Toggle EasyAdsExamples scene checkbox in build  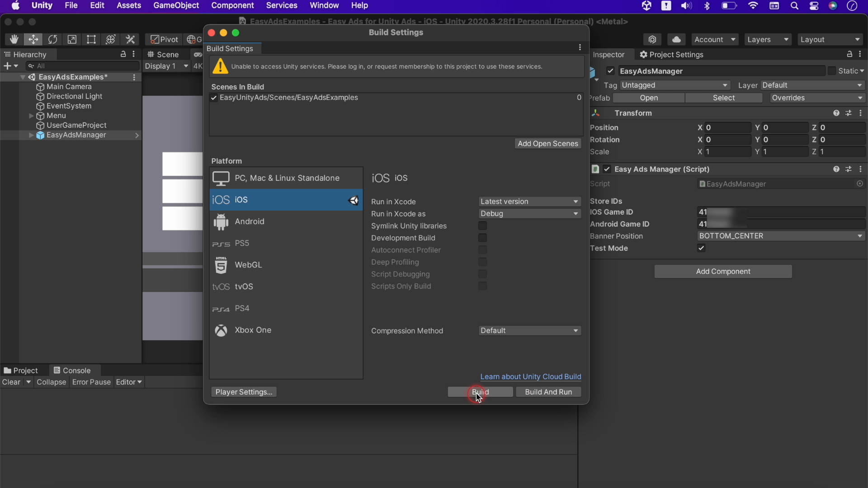tap(214, 98)
